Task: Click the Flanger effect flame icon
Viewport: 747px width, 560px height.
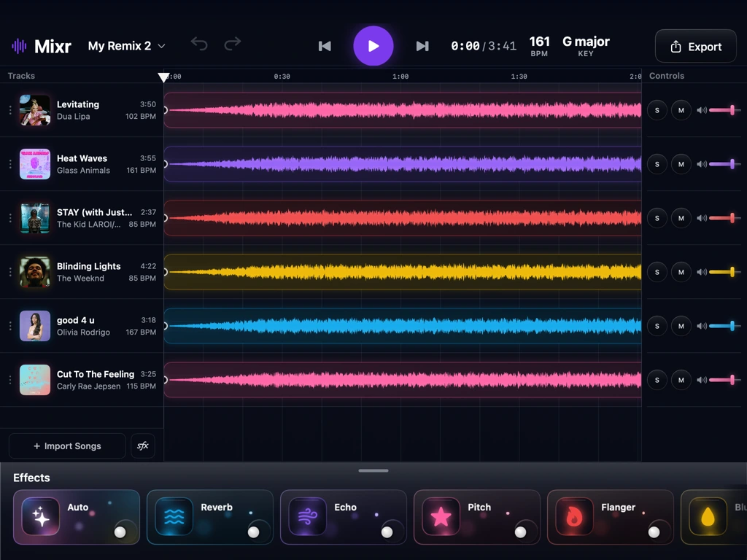Action: (574, 517)
